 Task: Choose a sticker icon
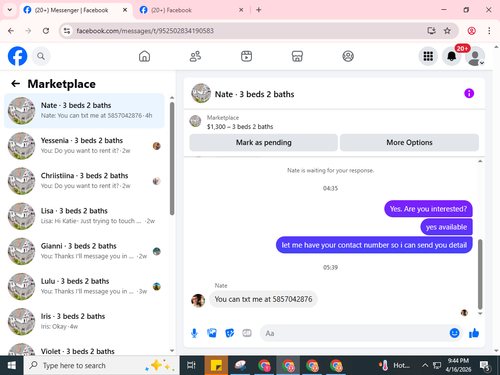(230, 333)
